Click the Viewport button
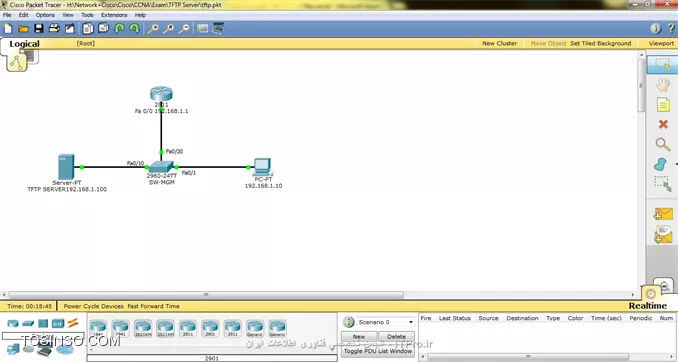The width and height of the screenshot is (678, 362). click(661, 43)
